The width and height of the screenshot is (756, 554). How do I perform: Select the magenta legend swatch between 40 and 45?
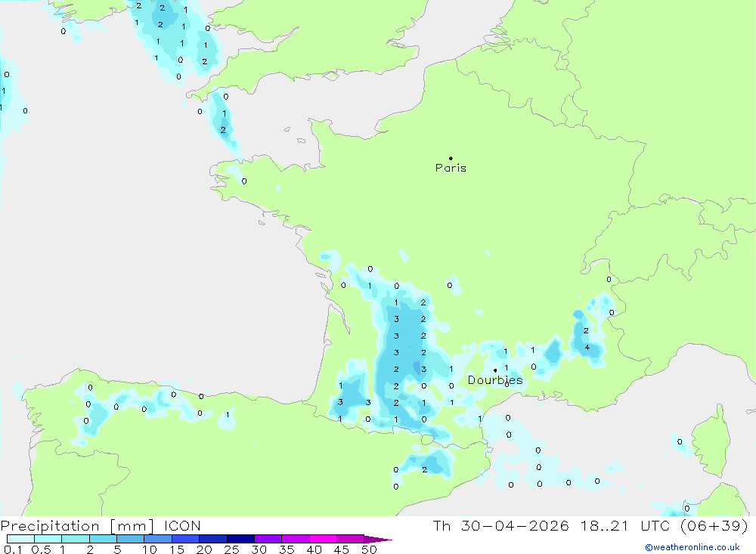[x=323, y=539]
